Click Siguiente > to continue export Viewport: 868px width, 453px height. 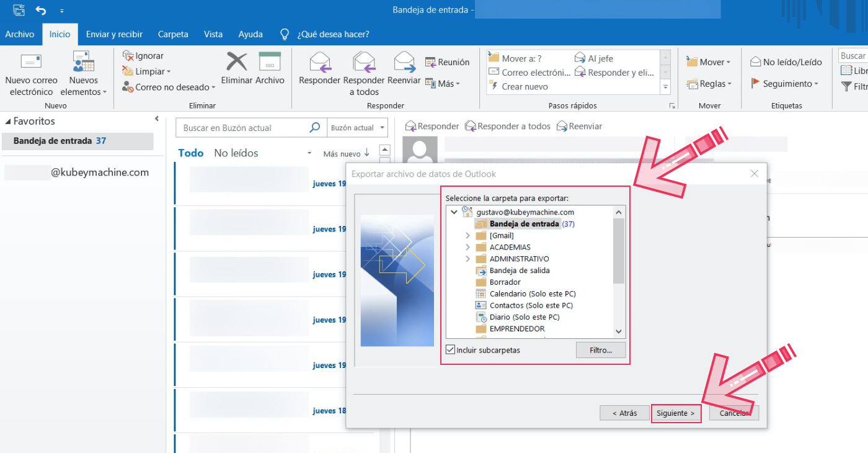pyautogui.click(x=676, y=413)
